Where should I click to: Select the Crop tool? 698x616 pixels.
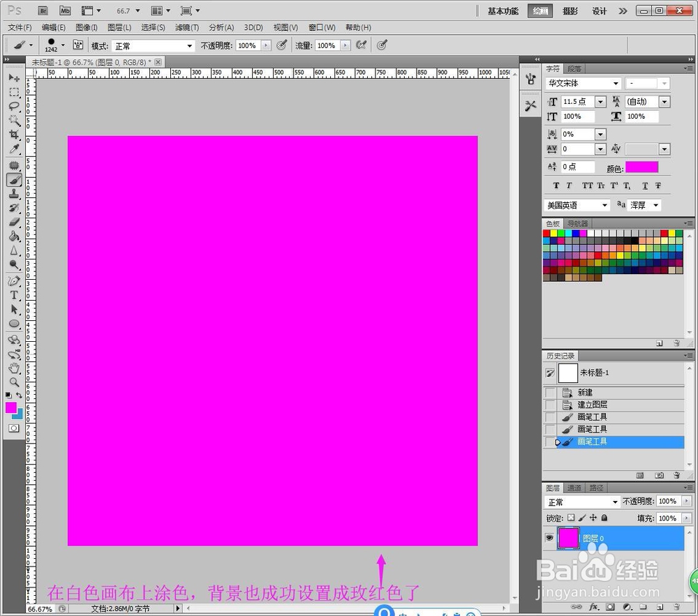coord(14,135)
